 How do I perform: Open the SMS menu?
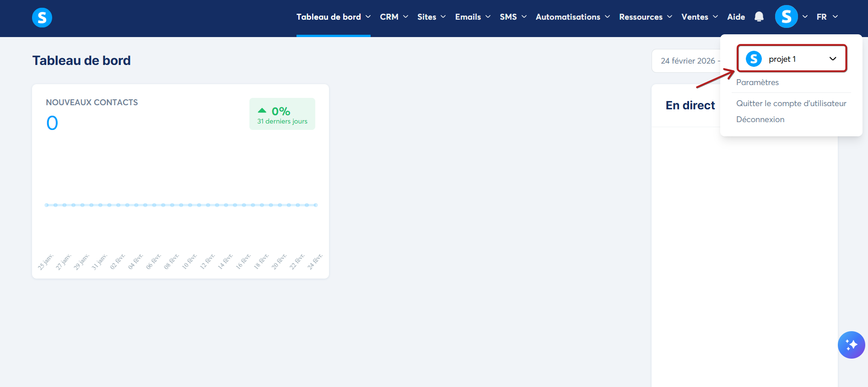point(513,17)
